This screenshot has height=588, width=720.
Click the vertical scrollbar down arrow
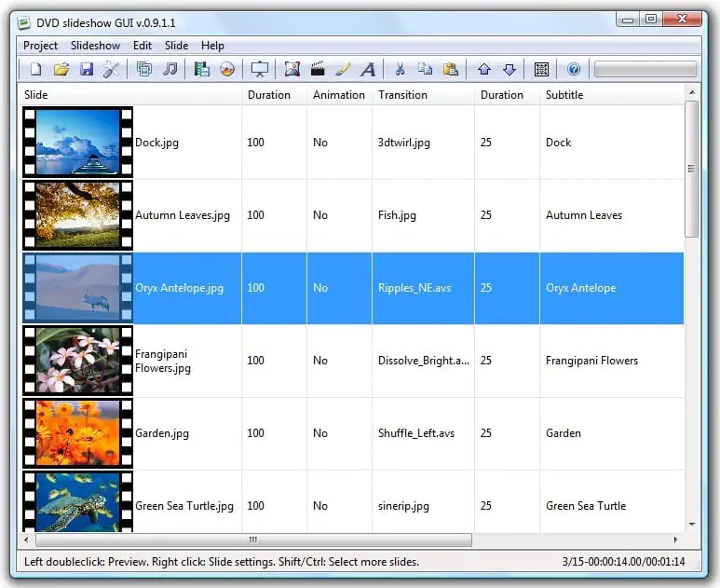tap(692, 524)
